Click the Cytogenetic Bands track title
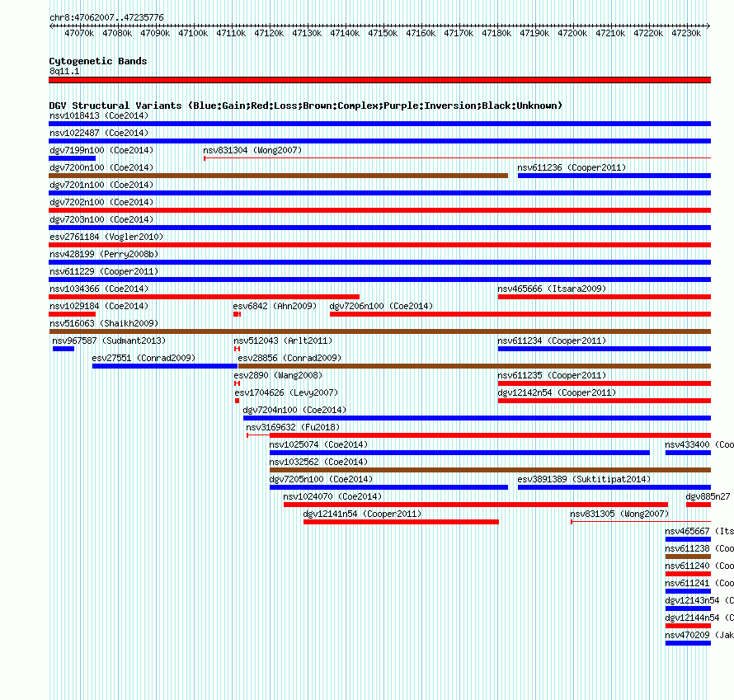 [98, 61]
